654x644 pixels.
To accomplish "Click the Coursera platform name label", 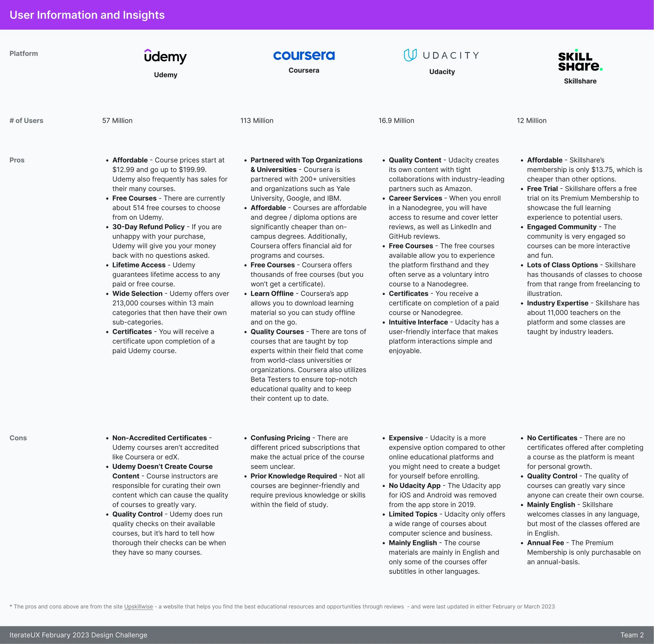I will pos(304,70).
